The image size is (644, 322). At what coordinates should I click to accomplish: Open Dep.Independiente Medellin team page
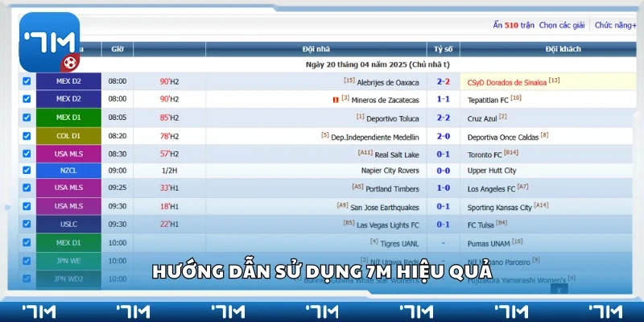[x=375, y=137]
